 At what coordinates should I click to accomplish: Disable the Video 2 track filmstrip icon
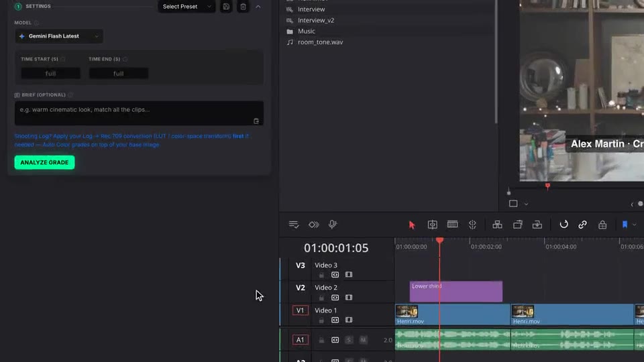pos(349,297)
